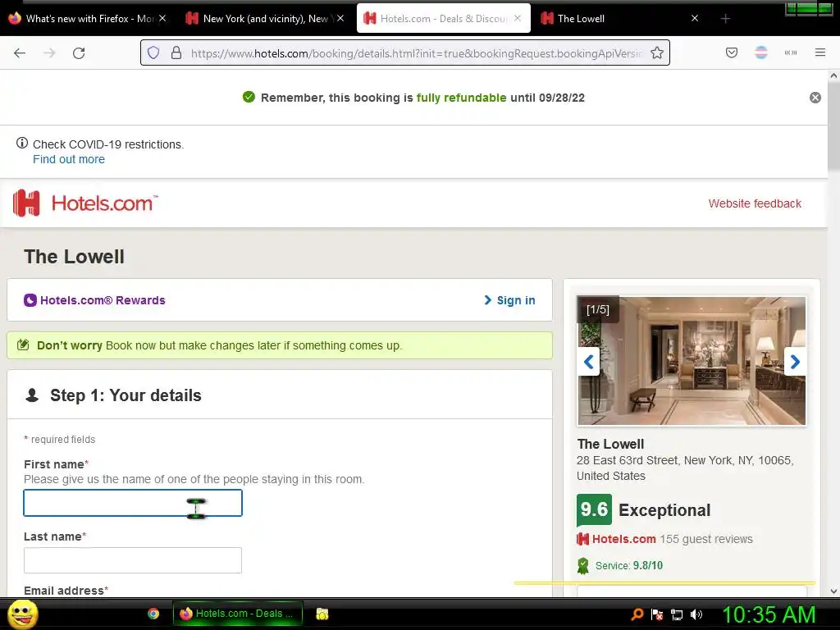
Task: Open the smiley face start menu button
Action: pyautogui.click(x=22, y=614)
